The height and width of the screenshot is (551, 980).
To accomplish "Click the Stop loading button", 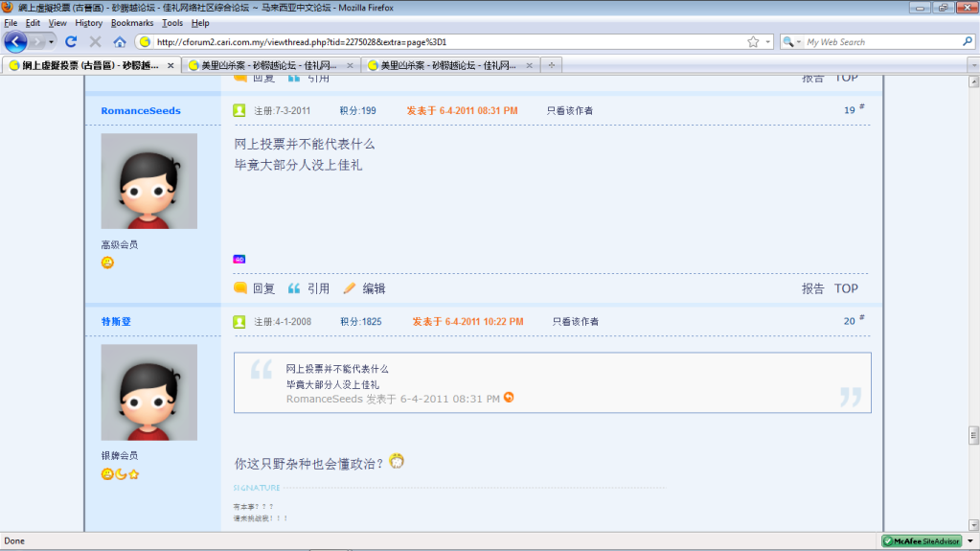I will pyautogui.click(x=95, y=42).
